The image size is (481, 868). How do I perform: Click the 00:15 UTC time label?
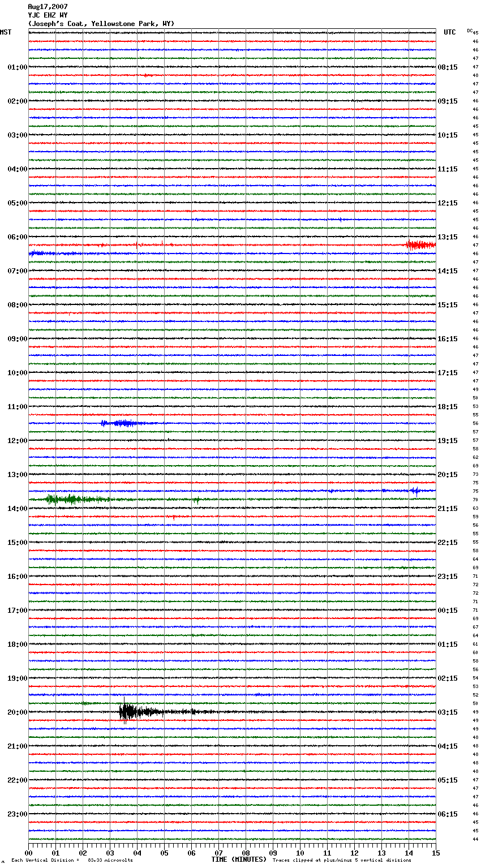(x=448, y=611)
